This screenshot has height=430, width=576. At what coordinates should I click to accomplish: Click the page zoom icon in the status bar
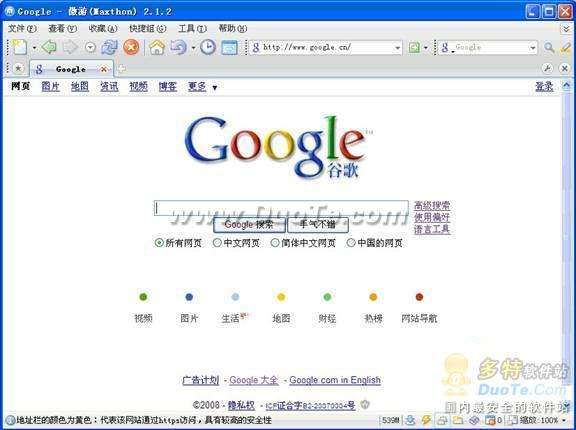513,420
